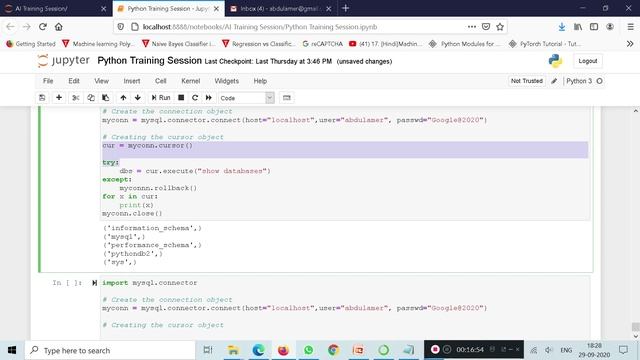
Task: Restart kernel and run all with fast-forward icon
Action: point(209,98)
